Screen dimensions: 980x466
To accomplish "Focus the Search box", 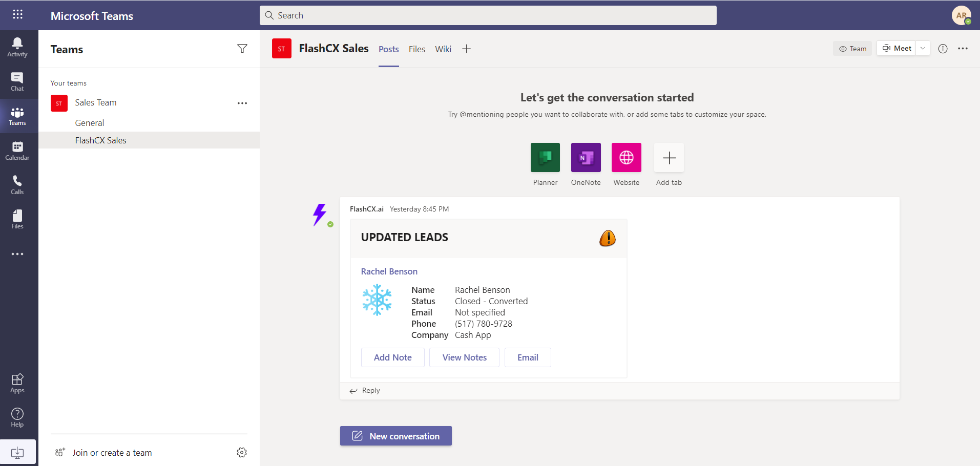I will tap(488, 15).
